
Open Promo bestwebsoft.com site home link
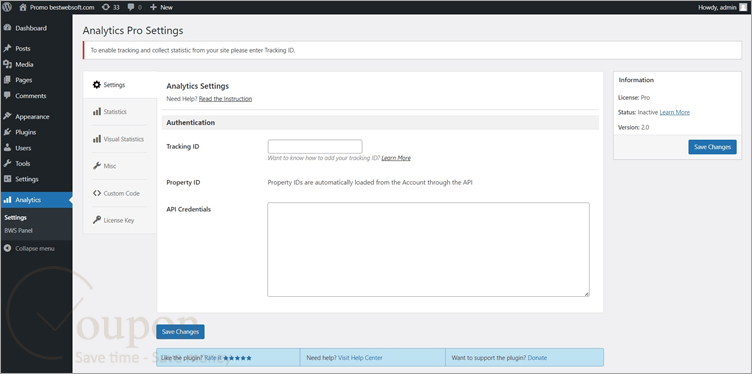coord(57,7)
